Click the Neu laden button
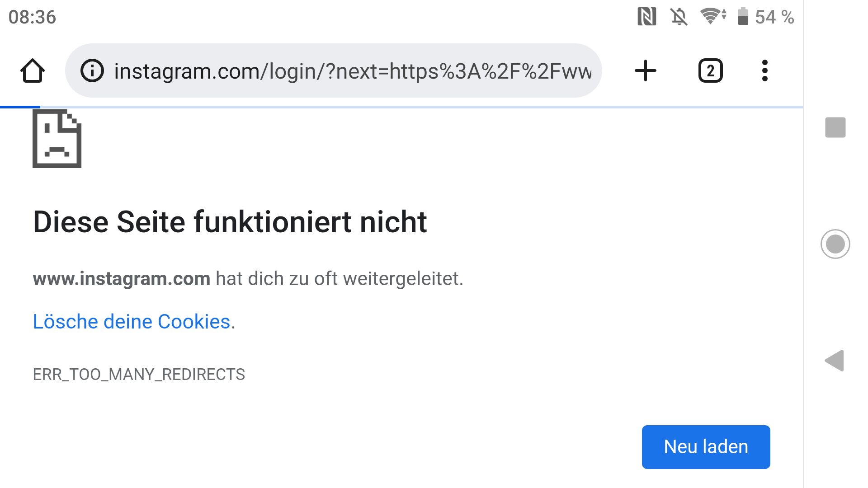 coord(706,447)
